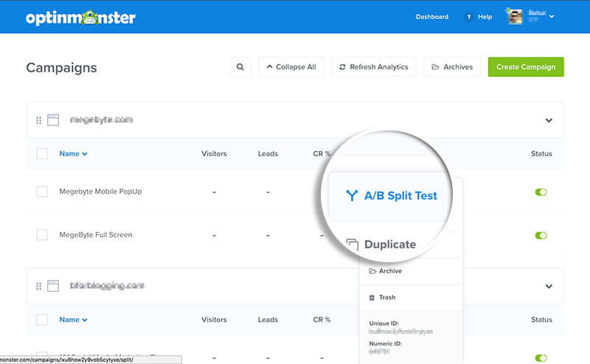Grab drag handle of first site group
The image size is (590, 364).
pyautogui.click(x=39, y=120)
